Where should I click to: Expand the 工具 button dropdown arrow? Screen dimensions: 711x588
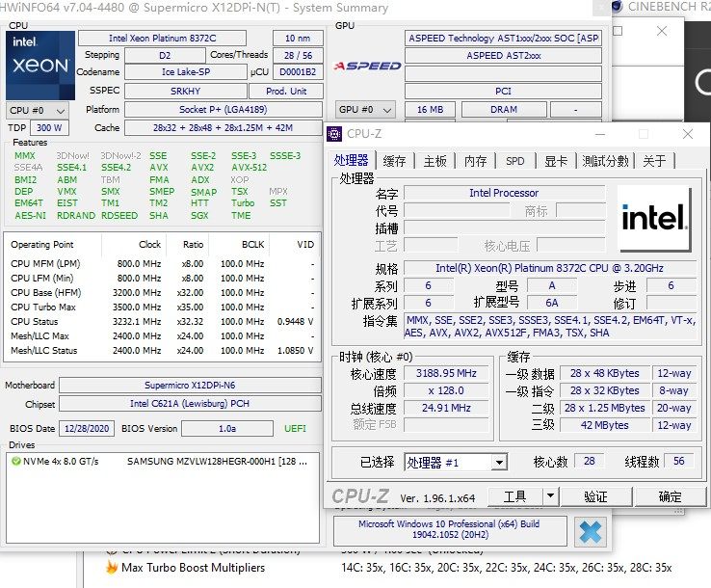[550, 495]
